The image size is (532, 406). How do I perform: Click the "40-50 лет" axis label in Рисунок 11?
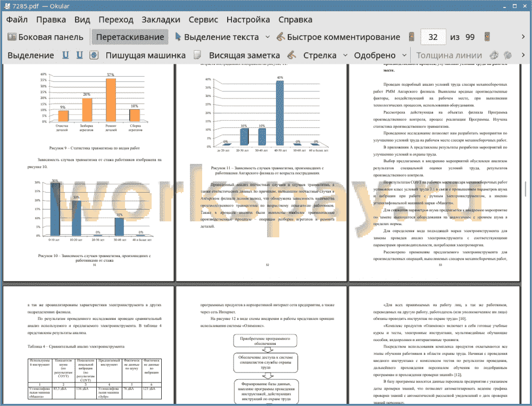click(x=280, y=151)
